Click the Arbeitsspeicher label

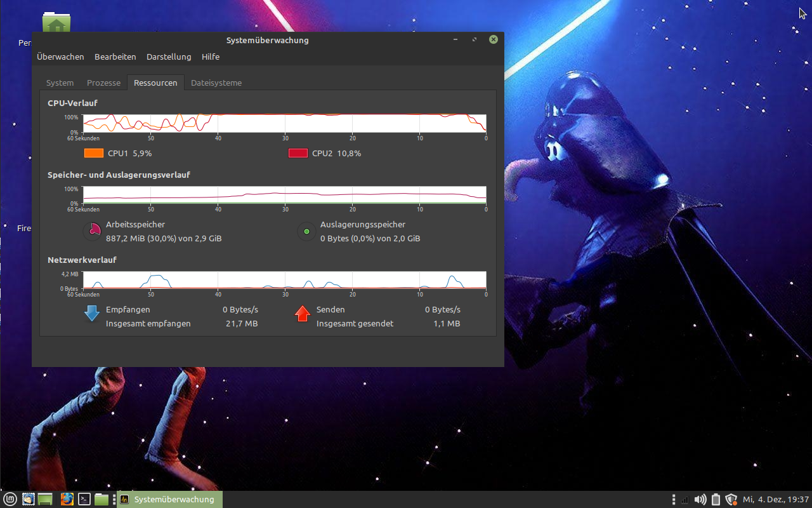tap(136, 225)
